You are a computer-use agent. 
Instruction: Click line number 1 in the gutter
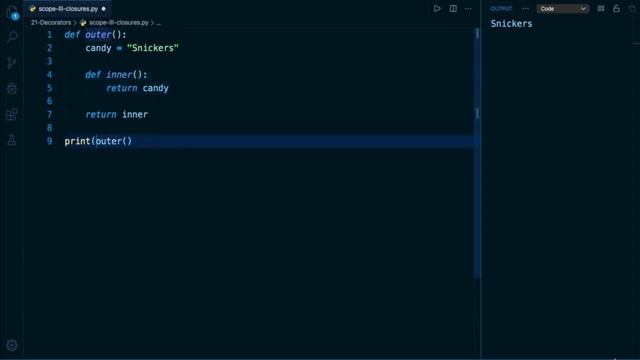tap(49, 35)
